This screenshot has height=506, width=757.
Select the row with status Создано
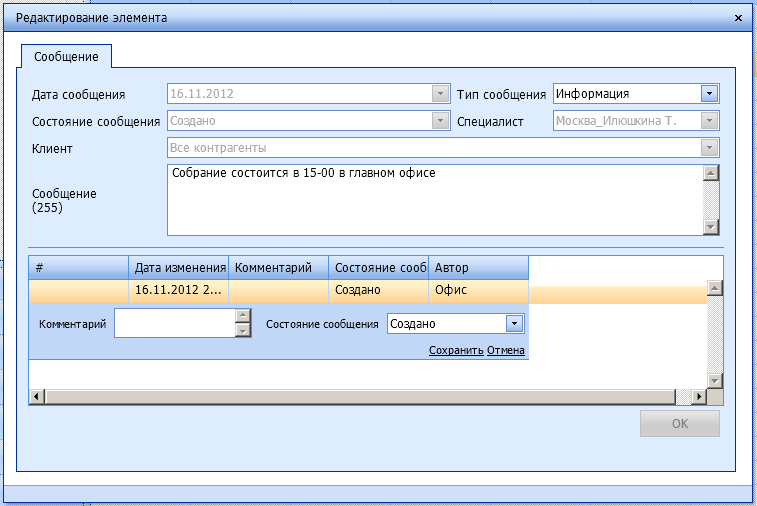[357, 291]
